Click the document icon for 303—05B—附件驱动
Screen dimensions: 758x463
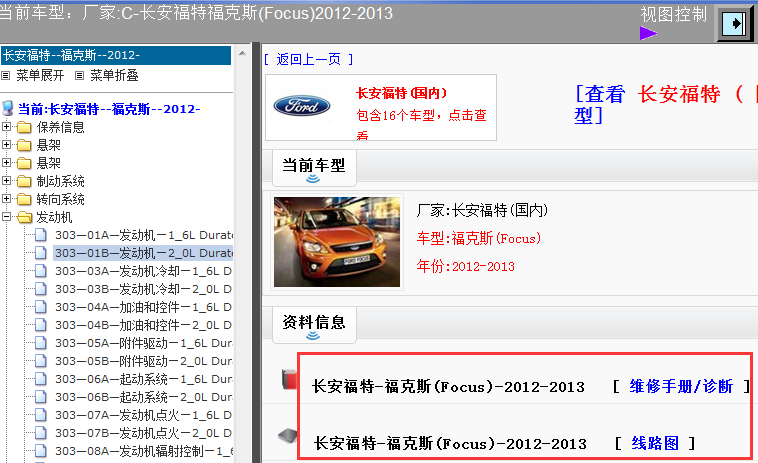coord(41,362)
